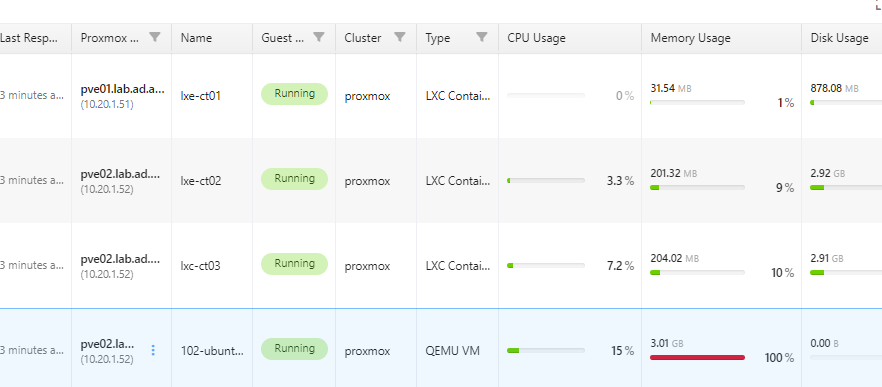The height and width of the screenshot is (387, 882).
Task: Click Running status badge for lxc-ct03
Action: (x=294, y=264)
